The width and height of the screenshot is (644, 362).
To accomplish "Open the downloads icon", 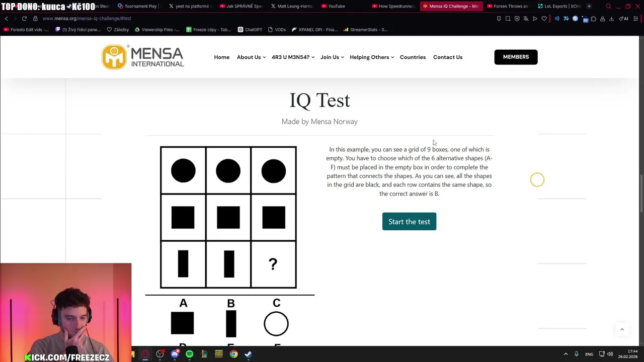I will pos(611,19).
